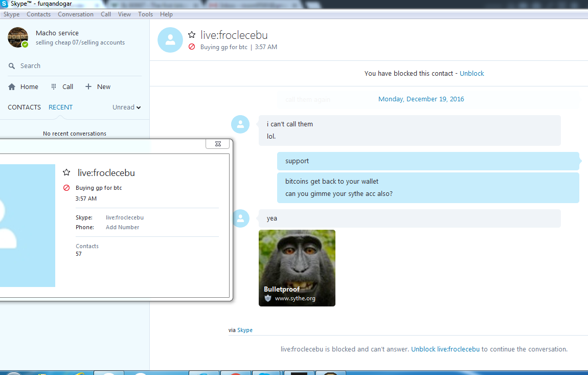Click Unblock live:froclecebu link at bottom
The height and width of the screenshot is (375, 588).
445,349
